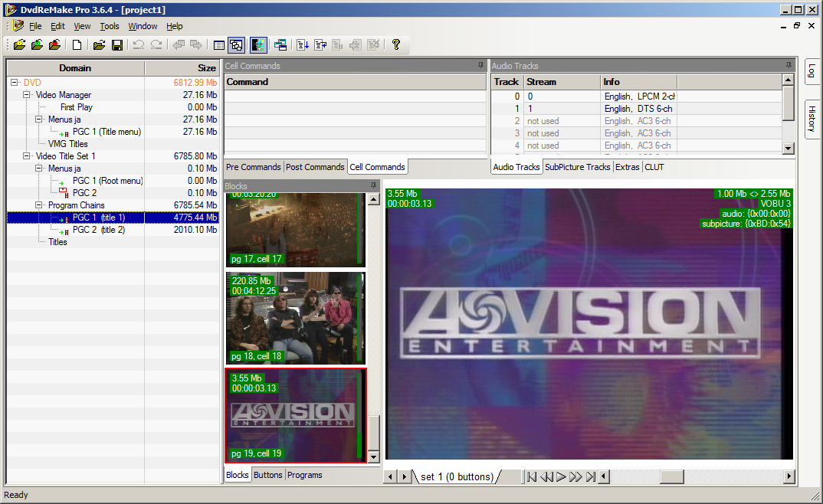Save project with the floppy disk icon

[117, 45]
